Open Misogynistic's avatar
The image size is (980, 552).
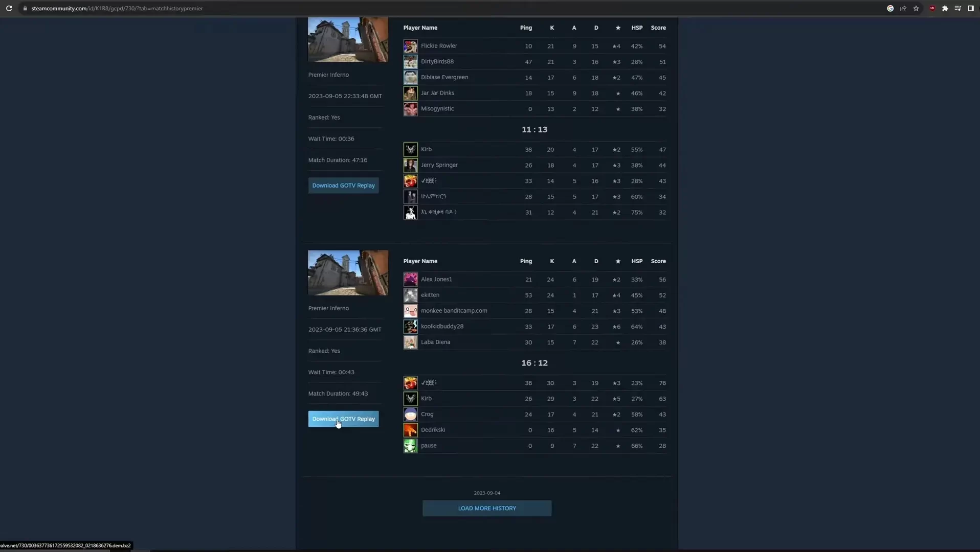click(x=410, y=109)
